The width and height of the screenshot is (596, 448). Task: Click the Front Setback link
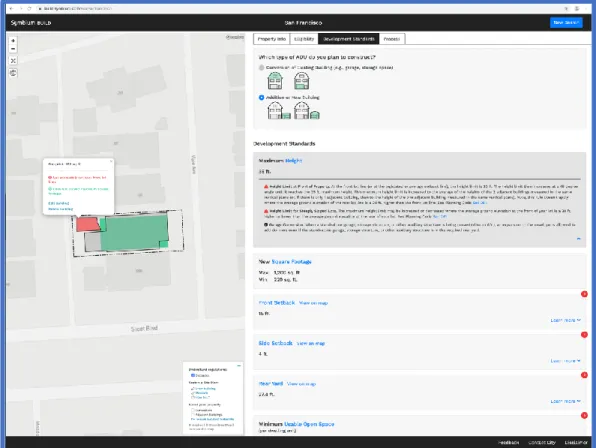click(277, 303)
